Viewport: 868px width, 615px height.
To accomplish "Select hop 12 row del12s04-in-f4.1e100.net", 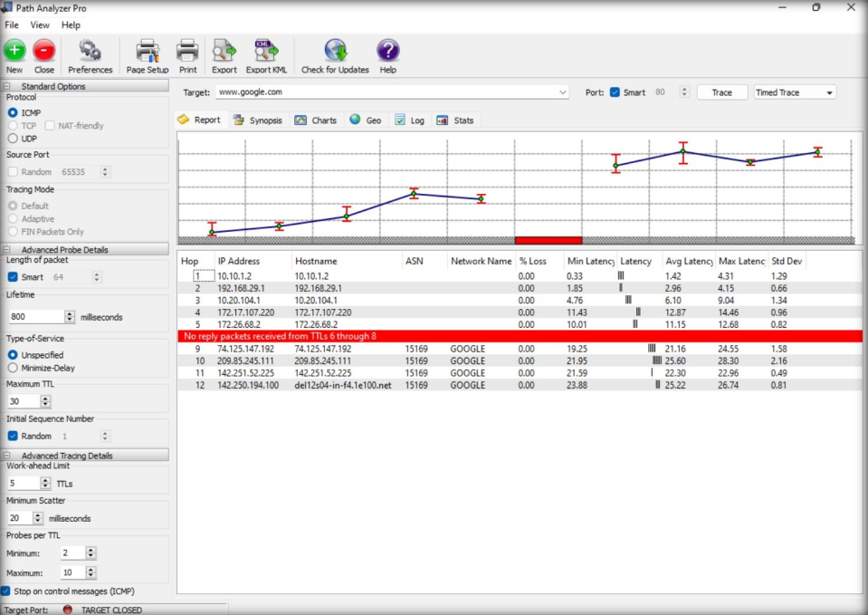I will click(x=520, y=385).
